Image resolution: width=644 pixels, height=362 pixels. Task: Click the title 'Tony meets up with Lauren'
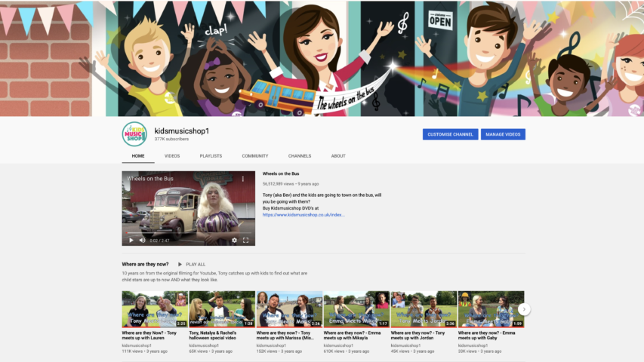tap(149, 336)
